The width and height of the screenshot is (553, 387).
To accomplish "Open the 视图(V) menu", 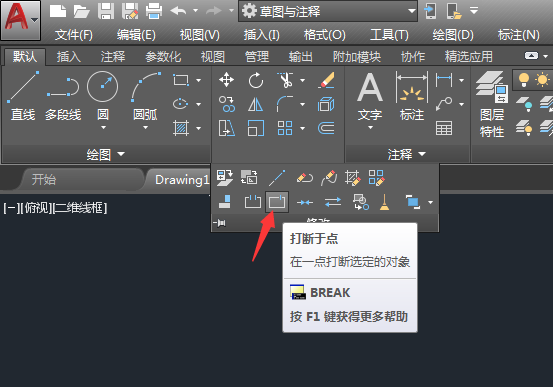I will (200, 35).
